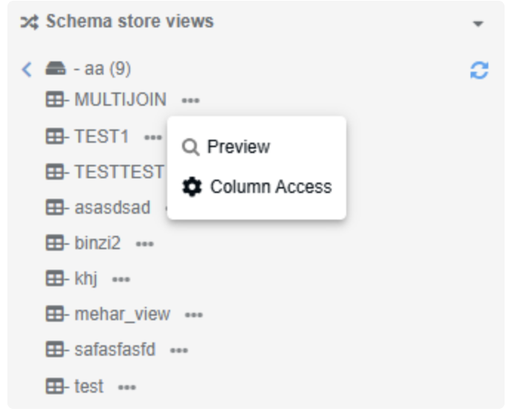Image resolution: width=512 pixels, height=420 pixels.
Task: Open the three-dot menu next to safasfasfd
Action: (x=179, y=350)
